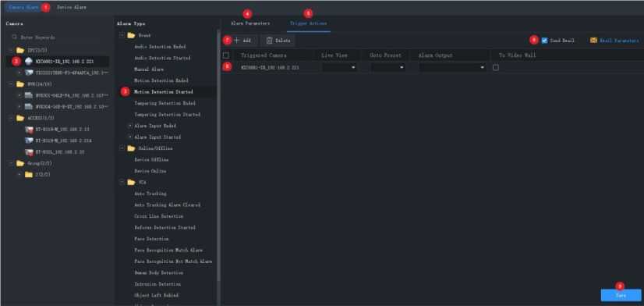Open the Email Parameters link
This screenshot has height=306, width=644.
click(619, 41)
